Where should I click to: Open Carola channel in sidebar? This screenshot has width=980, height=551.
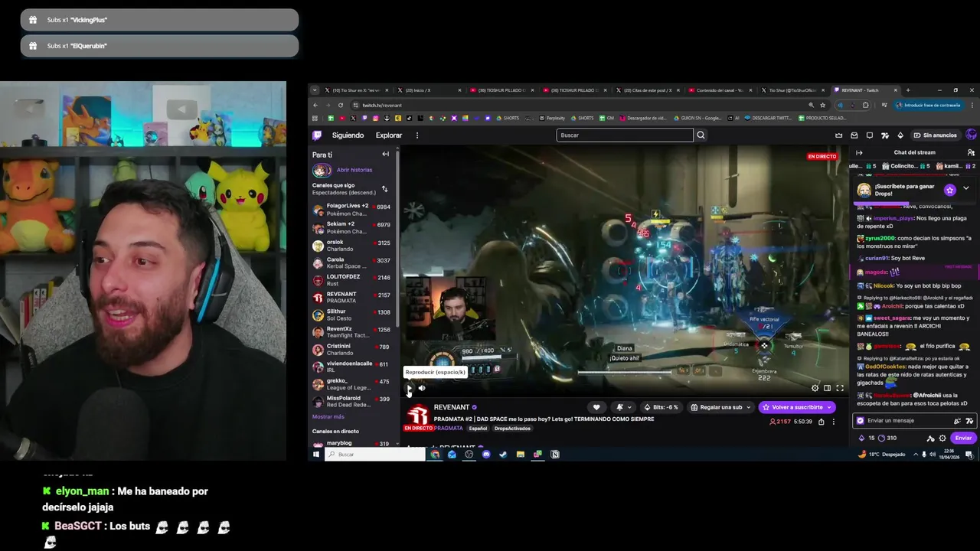[x=352, y=262]
